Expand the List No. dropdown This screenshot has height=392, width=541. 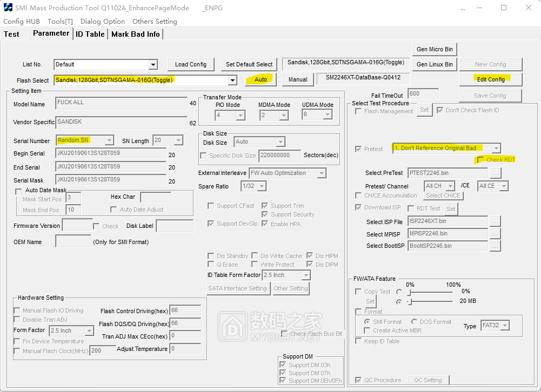click(x=153, y=64)
